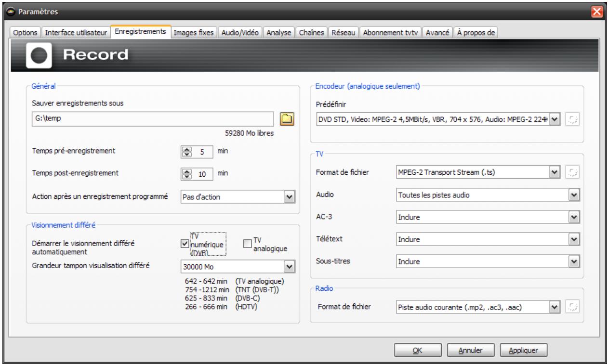Click settings icon next to TV Format de fichier
The height and width of the screenshot is (364, 608).
pos(572,172)
